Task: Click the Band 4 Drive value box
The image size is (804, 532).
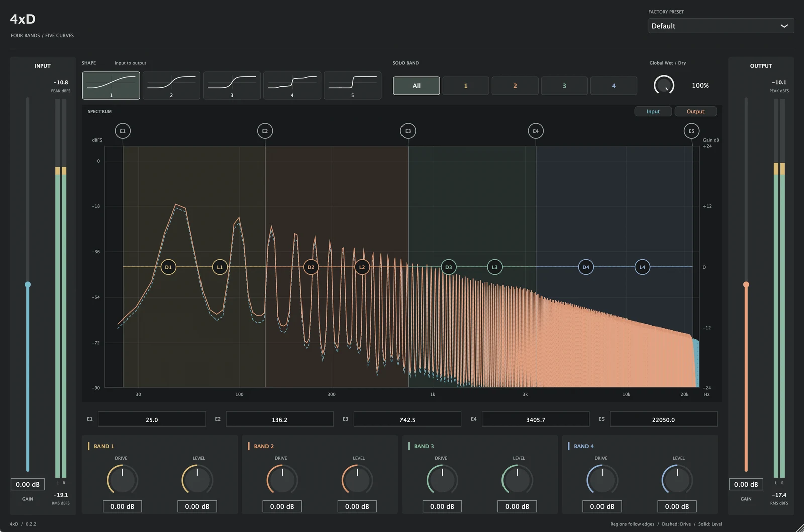Action: coord(602,506)
